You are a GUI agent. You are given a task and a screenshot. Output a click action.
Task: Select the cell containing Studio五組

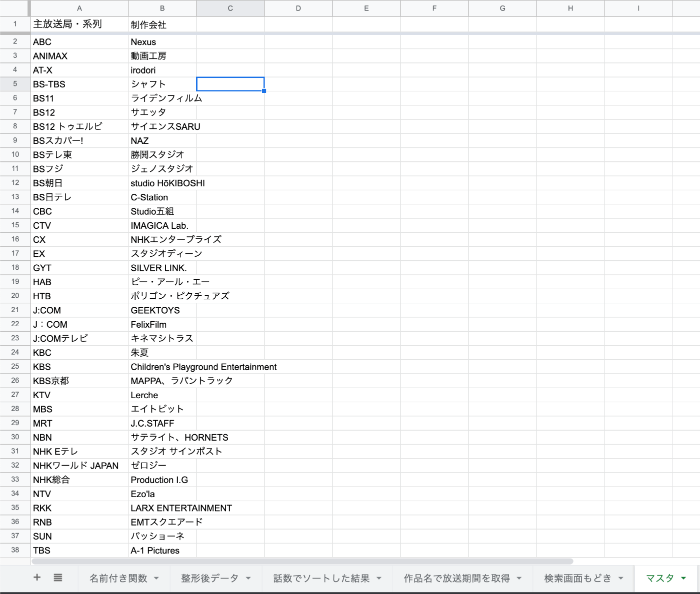(162, 211)
